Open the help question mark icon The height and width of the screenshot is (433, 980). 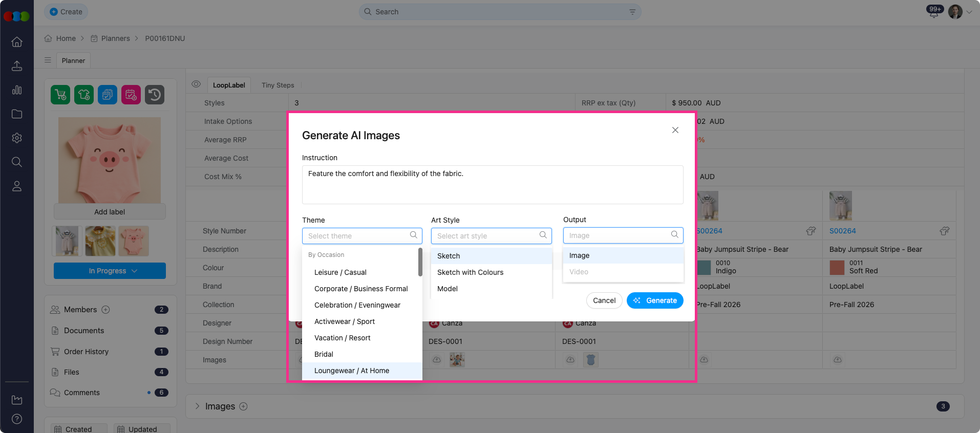click(17, 419)
